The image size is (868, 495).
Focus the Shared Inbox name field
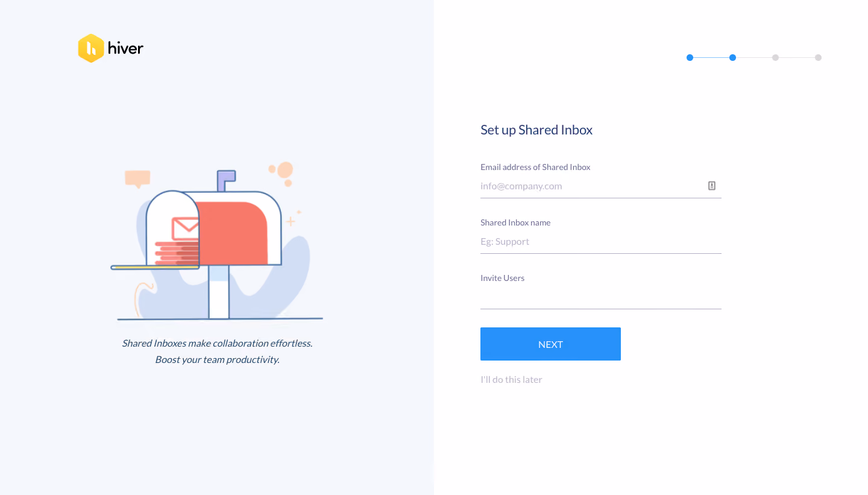[601, 242]
